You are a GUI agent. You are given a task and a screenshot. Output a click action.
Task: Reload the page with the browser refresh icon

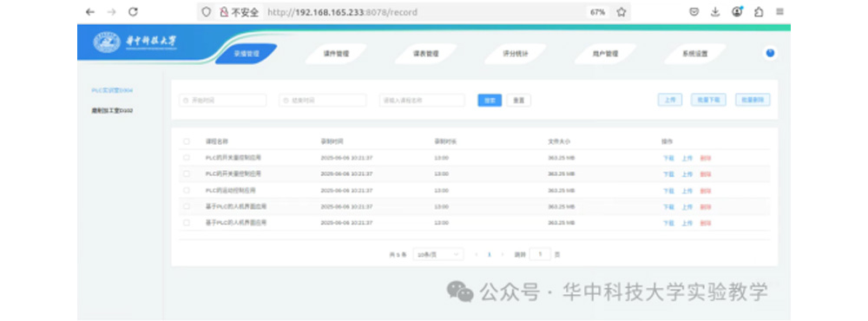[133, 11]
